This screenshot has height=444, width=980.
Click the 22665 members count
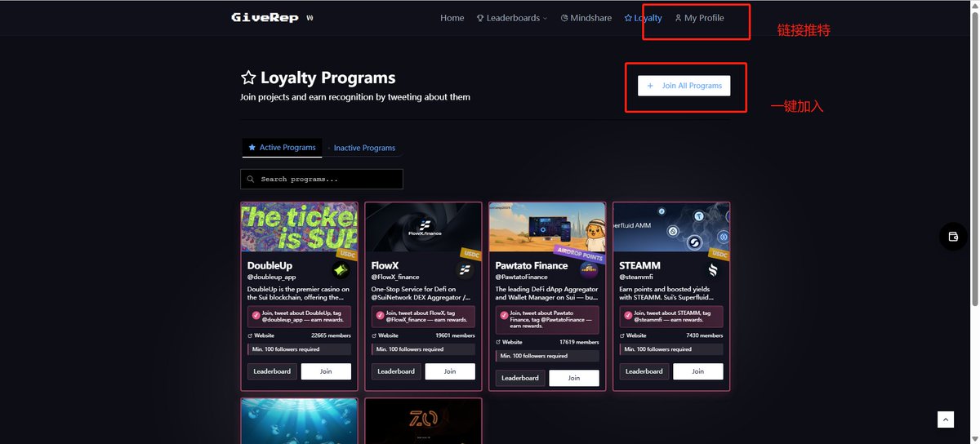click(331, 335)
